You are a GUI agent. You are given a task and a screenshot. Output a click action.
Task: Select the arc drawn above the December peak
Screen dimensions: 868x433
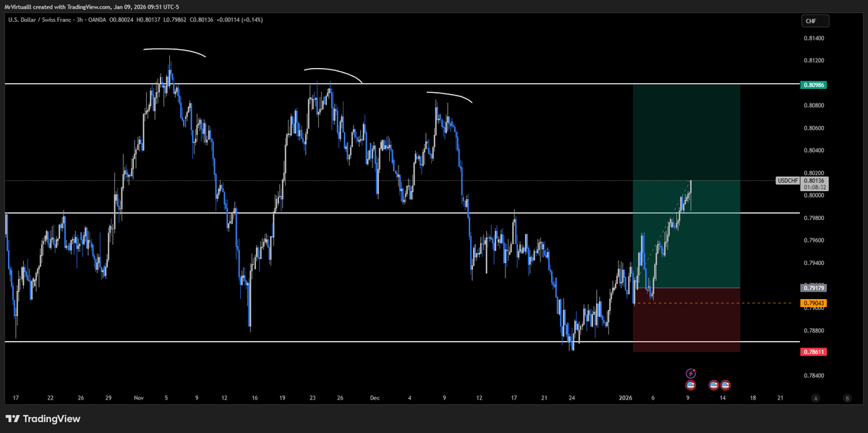click(x=450, y=95)
